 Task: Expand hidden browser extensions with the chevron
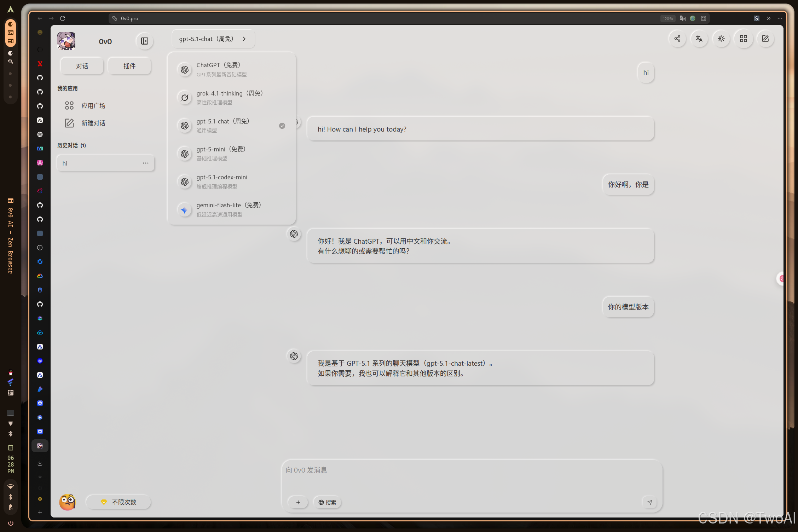(x=768, y=18)
